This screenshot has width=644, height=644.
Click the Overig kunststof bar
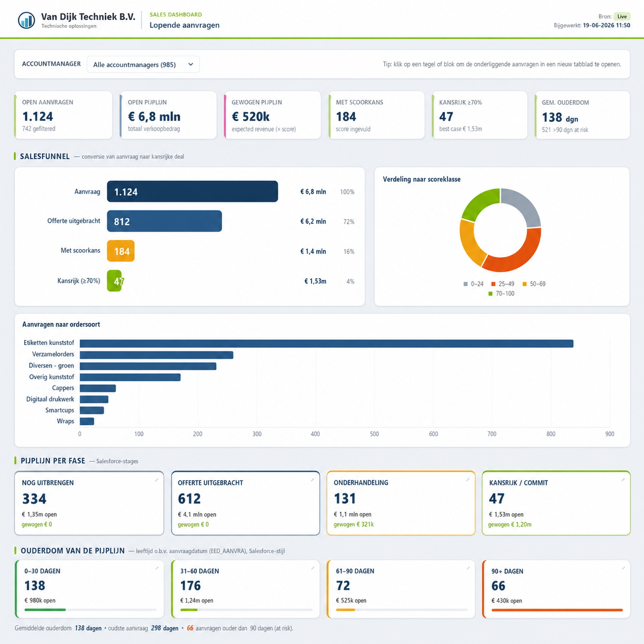click(x=130, y=377)
